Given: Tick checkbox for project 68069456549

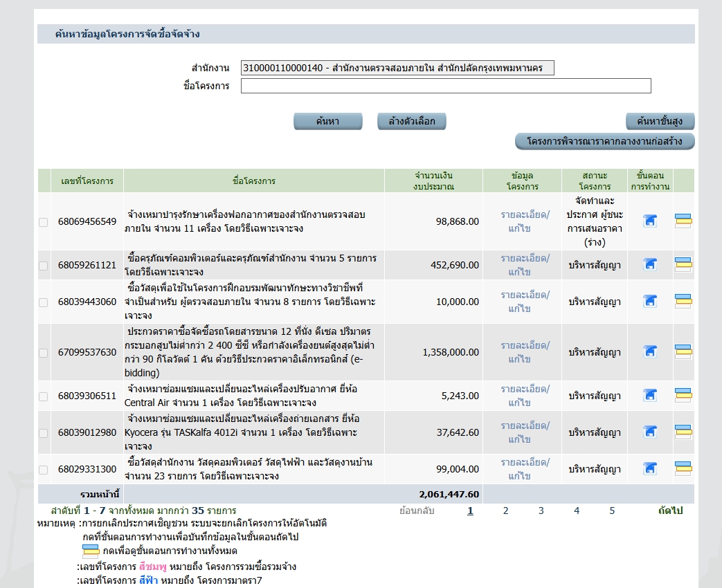Looking at the screenshot, I should click(x=44, y=222).
